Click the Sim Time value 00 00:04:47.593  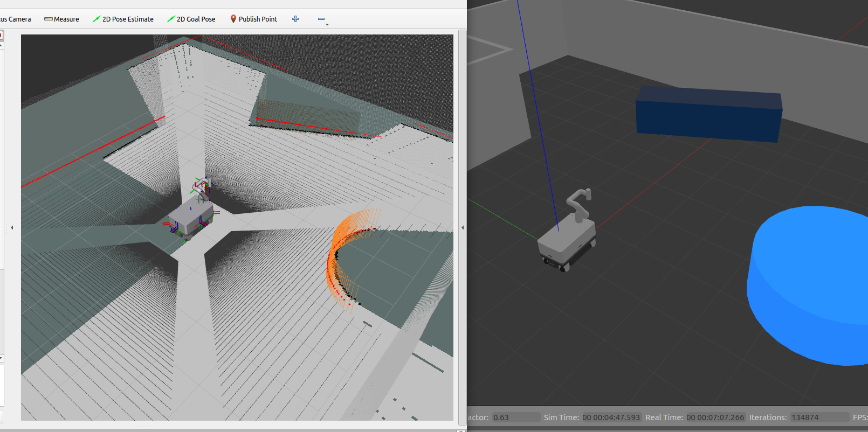(x=611, y=417)
